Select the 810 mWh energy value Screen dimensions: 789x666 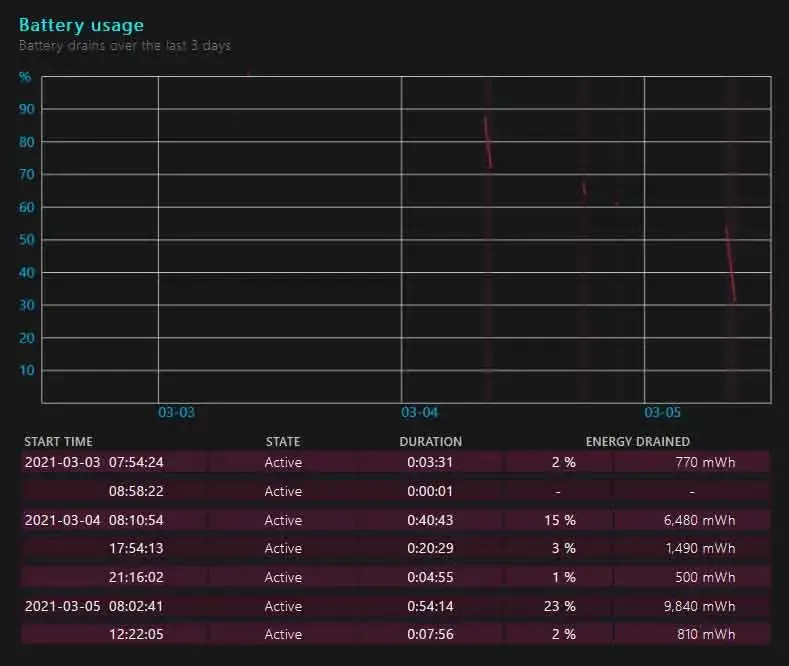[706, 634]
